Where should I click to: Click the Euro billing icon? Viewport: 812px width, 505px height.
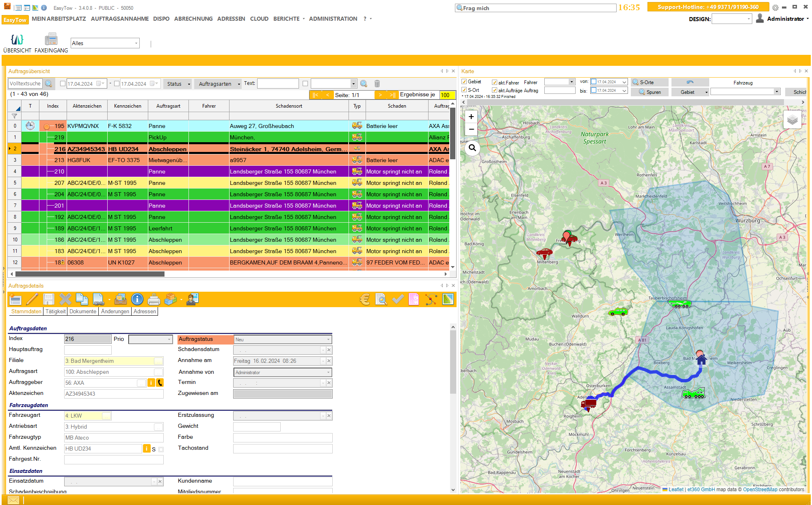tap(365, 299)
